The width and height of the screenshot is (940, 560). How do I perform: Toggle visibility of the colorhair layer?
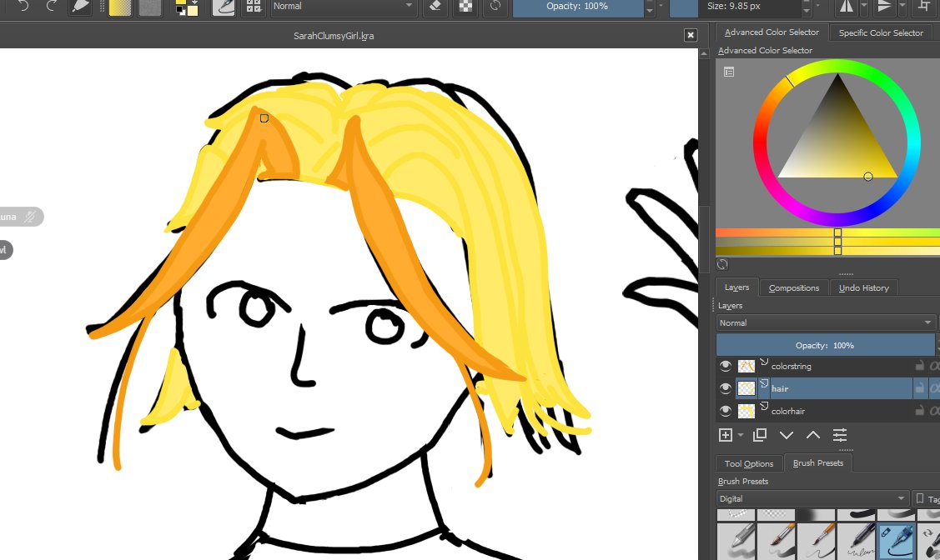click(726, 411)
